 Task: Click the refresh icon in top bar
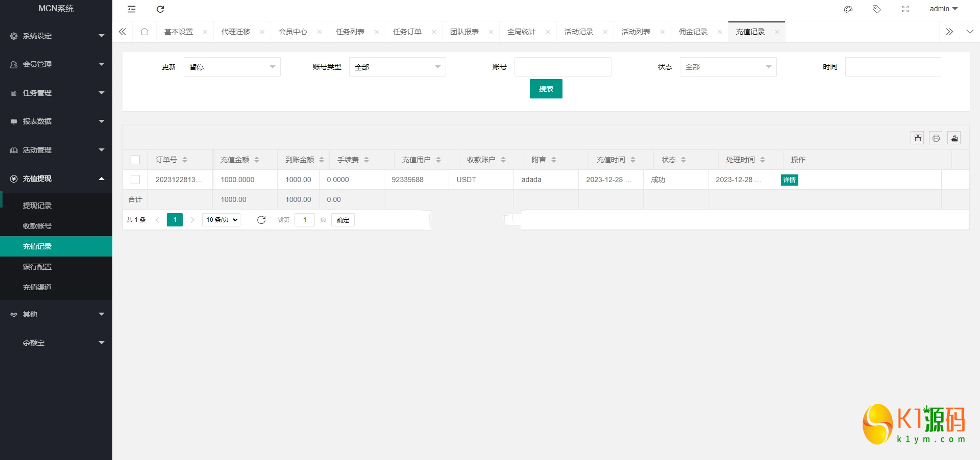[160, 9]
